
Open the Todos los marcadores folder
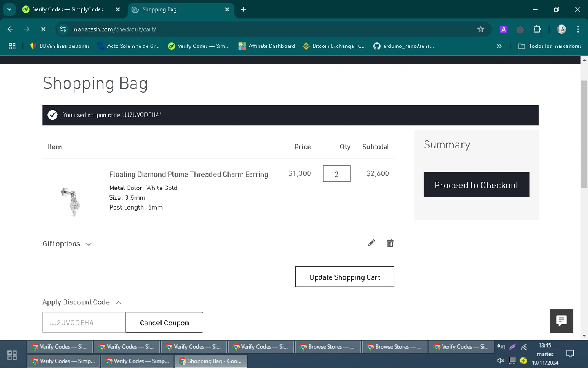550,46
